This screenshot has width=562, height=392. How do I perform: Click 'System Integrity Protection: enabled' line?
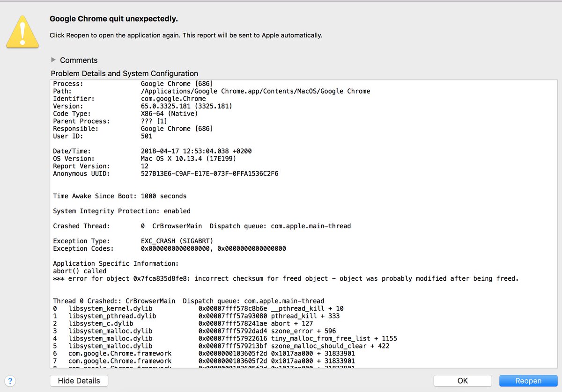pyautogui.click(x=122, y=211)
